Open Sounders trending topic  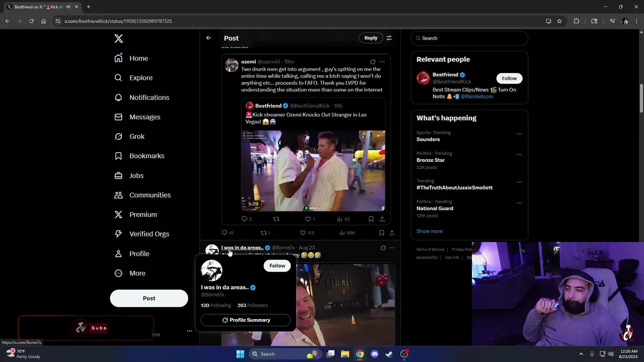[428, 139]
